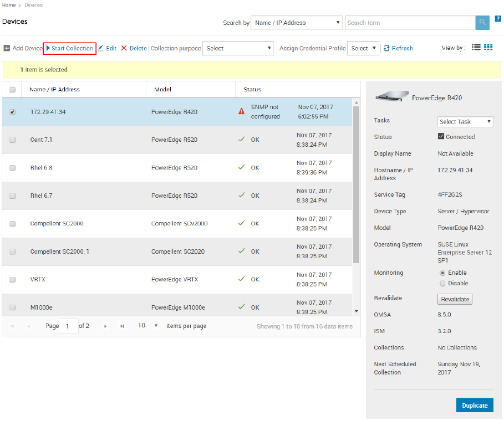Sort by the Model column header

[x=162, y=89]
